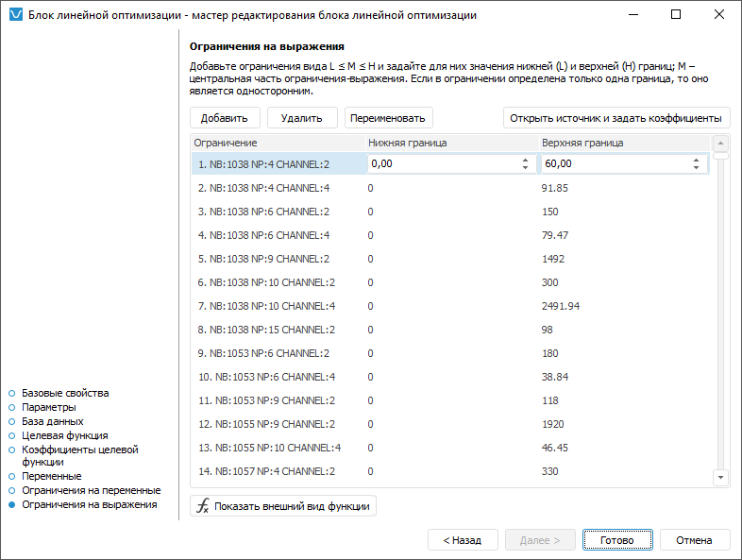742x560 pixels.
Task: Click the app logo in title bar
Action: [x=14, y=15]
